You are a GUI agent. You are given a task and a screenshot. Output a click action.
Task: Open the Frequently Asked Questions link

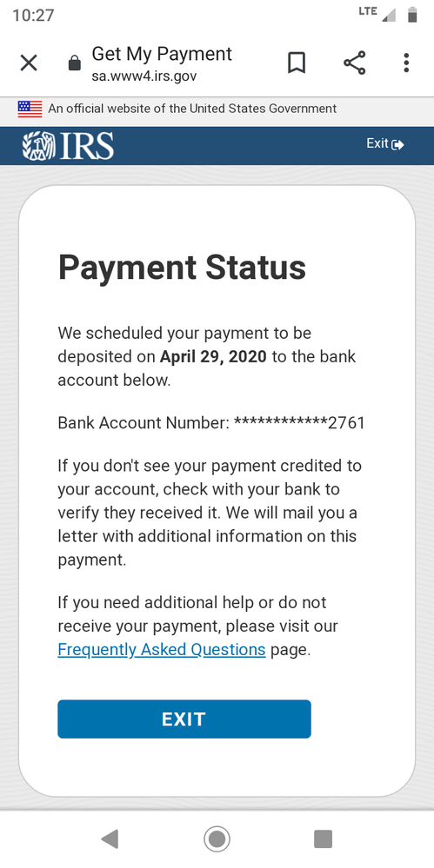(x=162, y=649)
